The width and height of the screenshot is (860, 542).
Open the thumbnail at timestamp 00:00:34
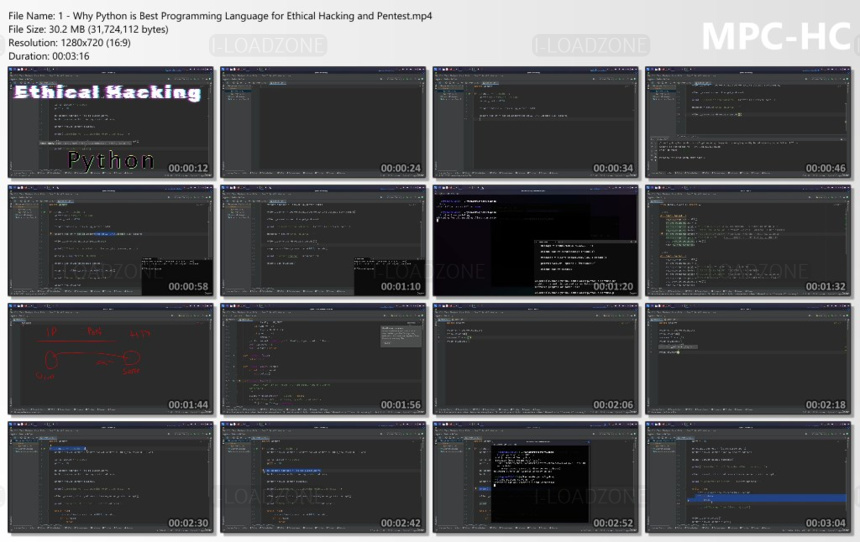point(535,122)
